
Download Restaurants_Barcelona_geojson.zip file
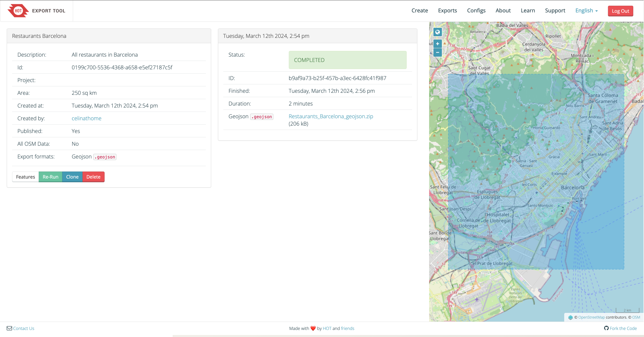click(x=331, y=116)
